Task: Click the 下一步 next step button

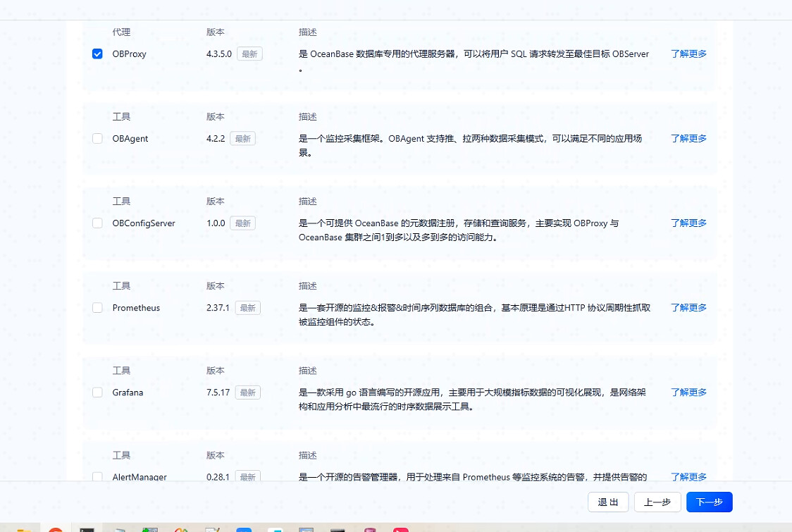Action: [709, 502]
